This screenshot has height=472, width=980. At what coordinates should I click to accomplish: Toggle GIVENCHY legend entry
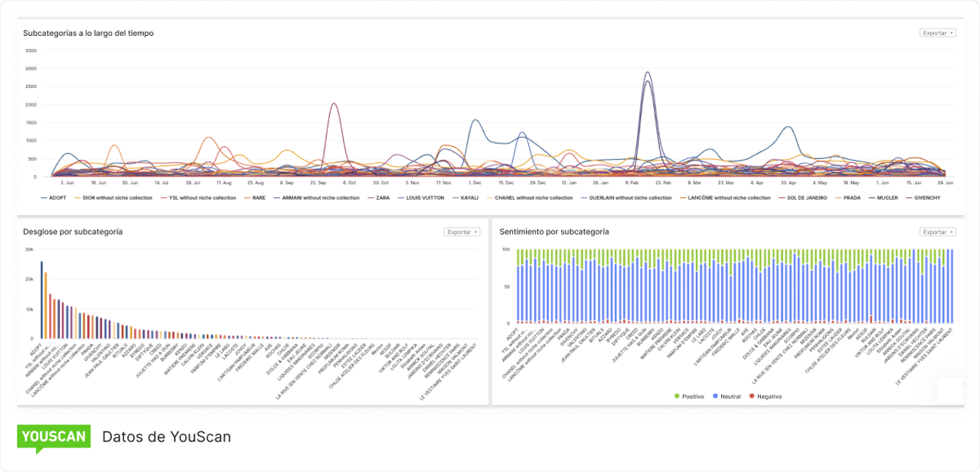point(923,198)
